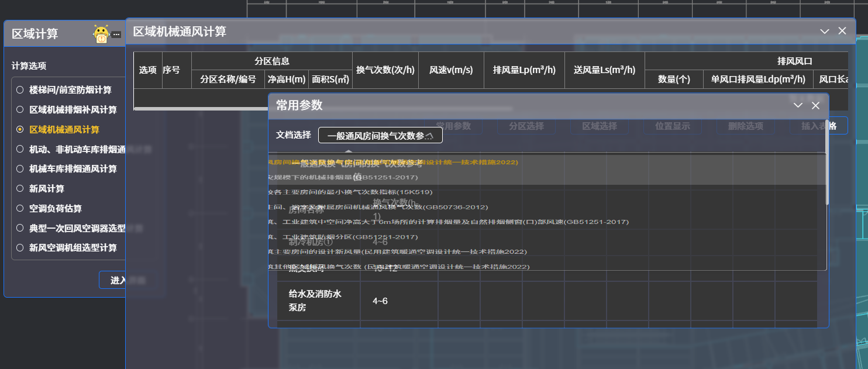Click the 换气次数(次/h) column header
Image resolution: width=868 pixels, height=369 pixels.
(385, 70)
